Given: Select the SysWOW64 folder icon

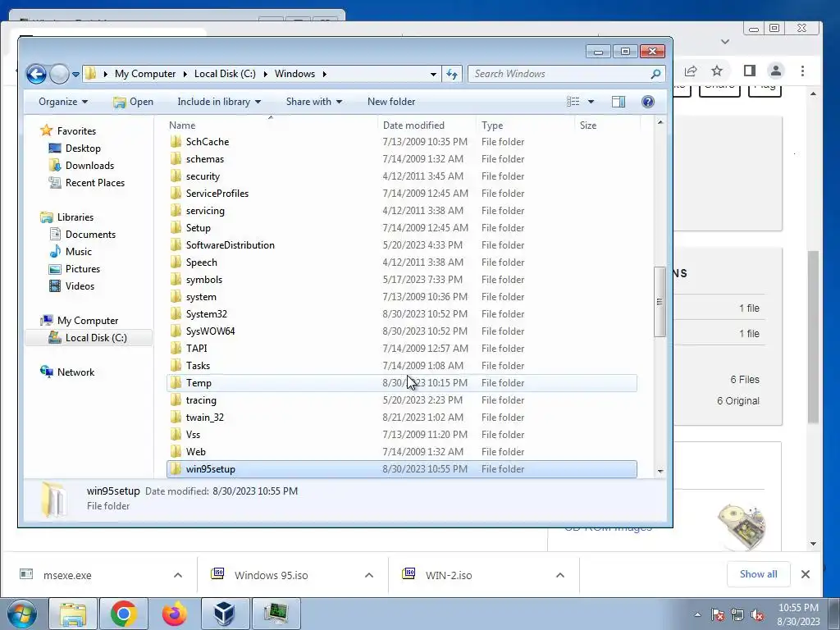Looking at the screenshot, I should click(x=176, y=331).
